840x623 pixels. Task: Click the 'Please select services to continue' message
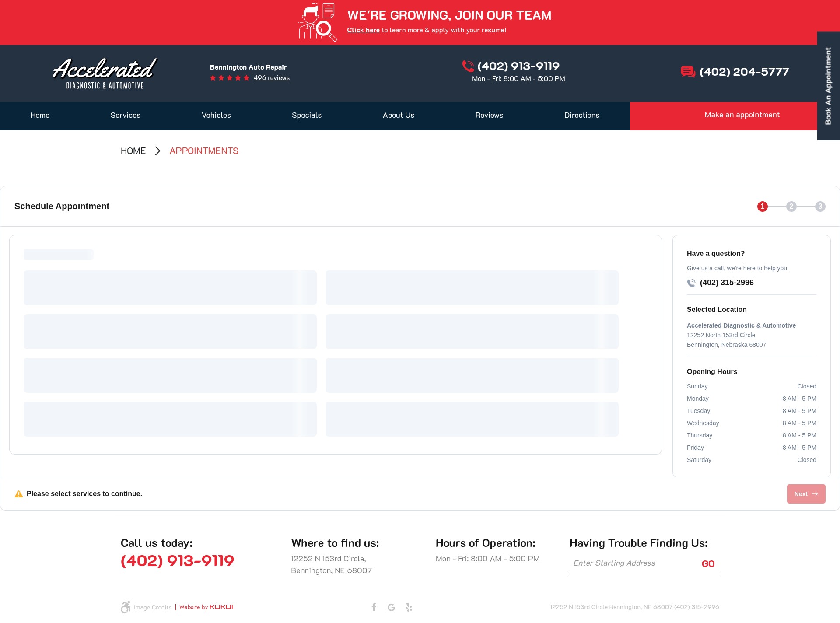84,494
